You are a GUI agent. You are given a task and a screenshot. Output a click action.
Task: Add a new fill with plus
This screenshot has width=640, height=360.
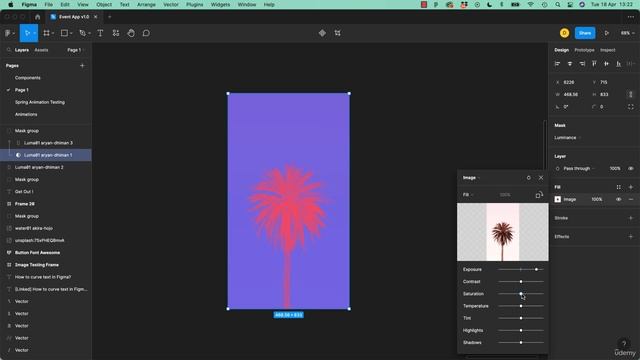631,187
